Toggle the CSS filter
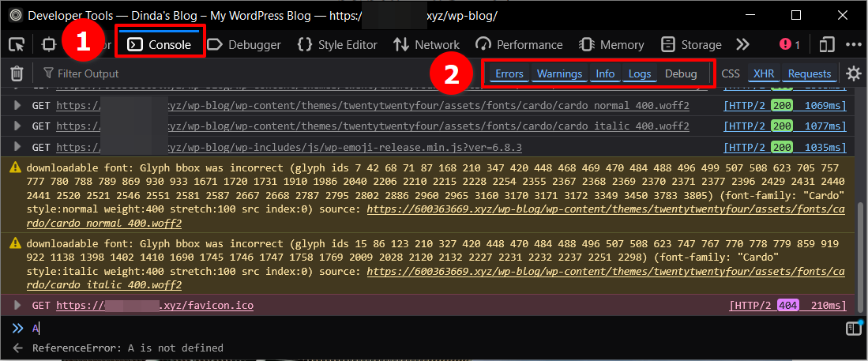This screenshot has height=361, width=868. pyautogui.click(x=730, y=73)
